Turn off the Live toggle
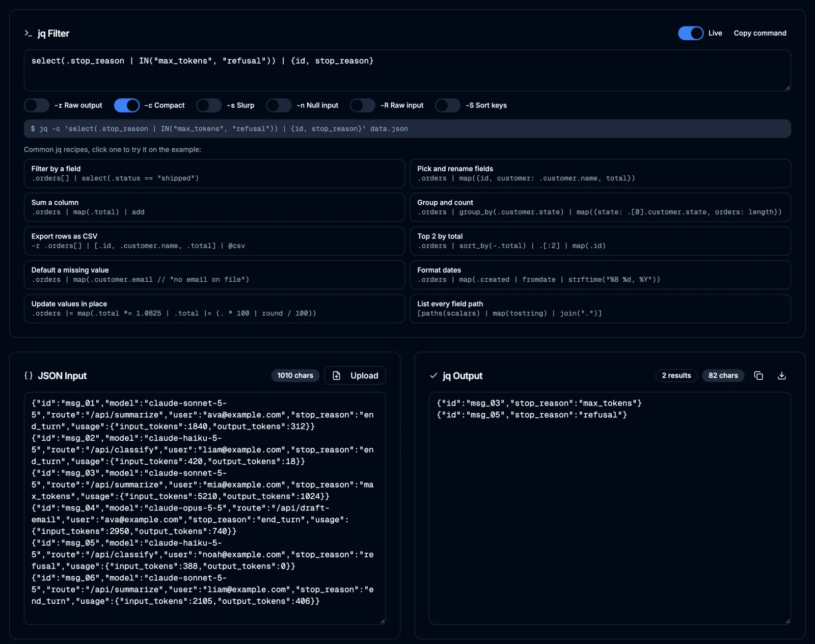The width and height of the screenshot is (815, 644). [691, 33]
